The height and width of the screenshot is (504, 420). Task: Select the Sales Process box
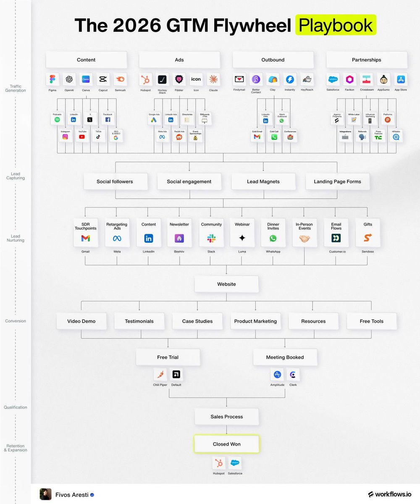[x=226, y=417]
